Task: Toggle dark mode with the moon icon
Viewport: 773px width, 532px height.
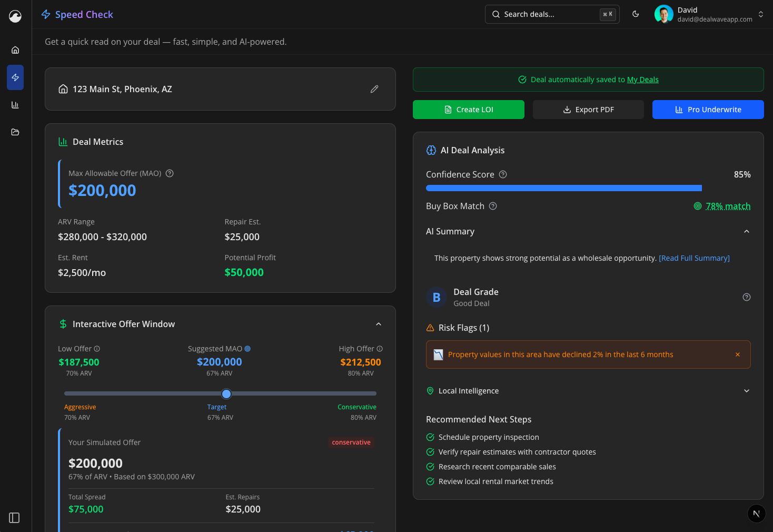Action: [636, 14]
